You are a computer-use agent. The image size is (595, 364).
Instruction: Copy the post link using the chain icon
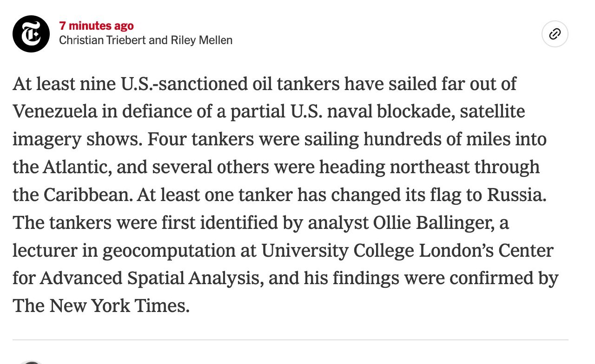point(555,34)
